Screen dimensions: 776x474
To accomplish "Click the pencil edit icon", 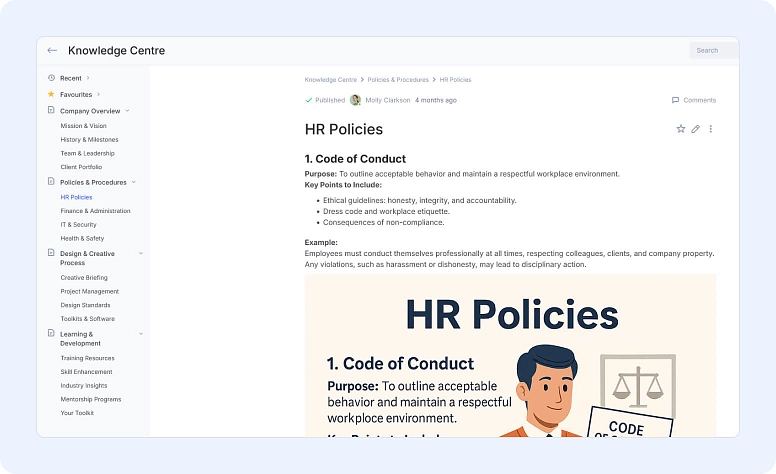I will pos(696,129).
